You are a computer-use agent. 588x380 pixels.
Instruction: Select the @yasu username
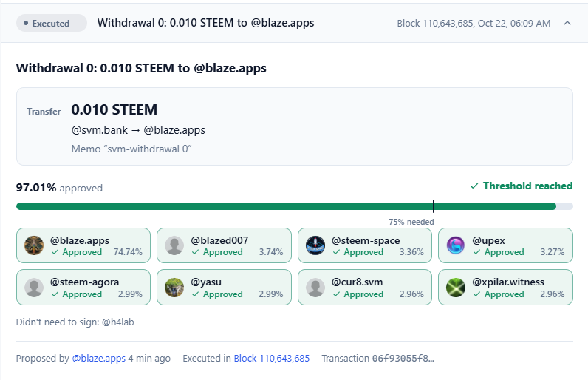coord(206,282)
